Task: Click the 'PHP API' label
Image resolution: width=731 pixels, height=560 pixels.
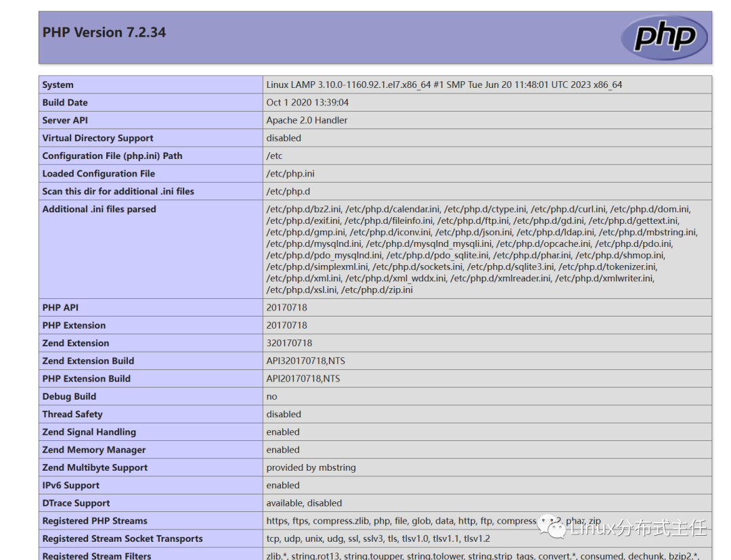Action: click(60, 308)
